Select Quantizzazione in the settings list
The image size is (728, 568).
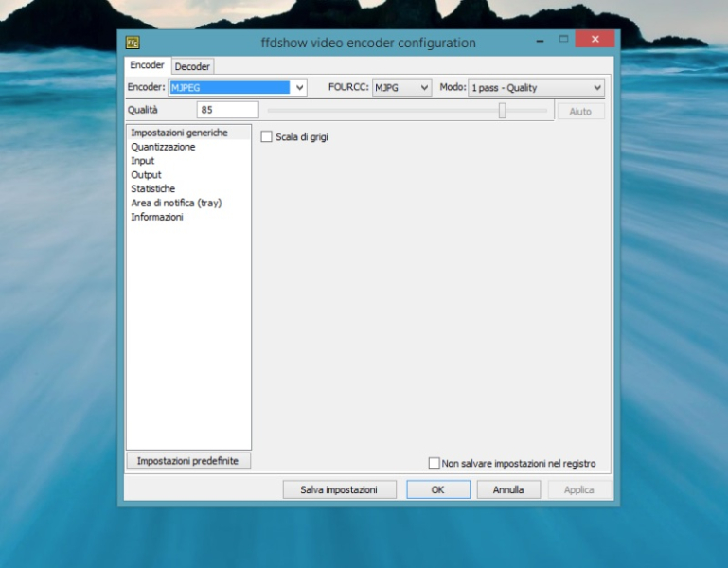coord(163,147)
